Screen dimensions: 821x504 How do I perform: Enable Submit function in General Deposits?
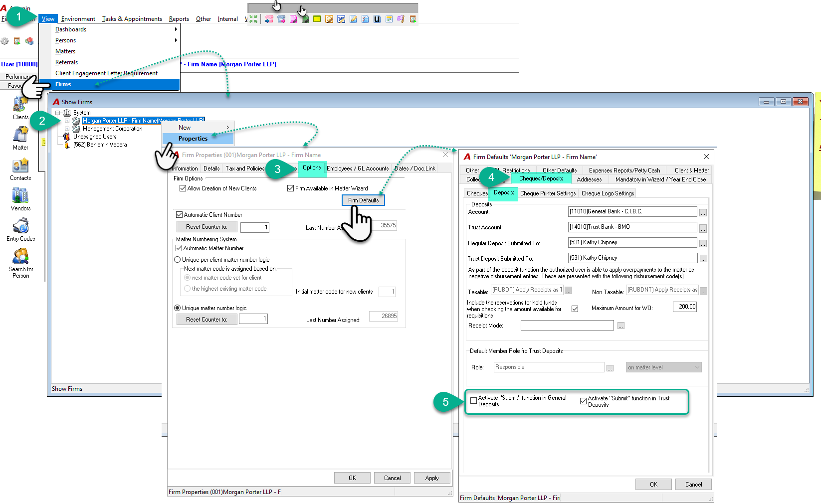473,401
